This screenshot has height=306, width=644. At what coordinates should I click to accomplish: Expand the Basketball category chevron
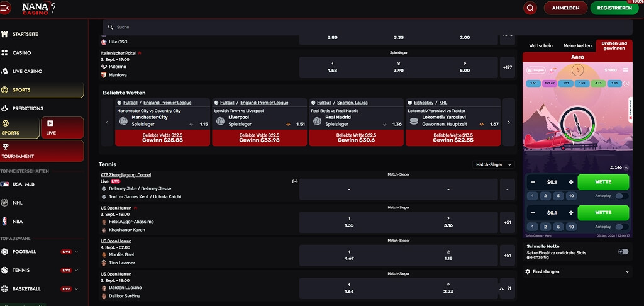(x=76, y=289)
